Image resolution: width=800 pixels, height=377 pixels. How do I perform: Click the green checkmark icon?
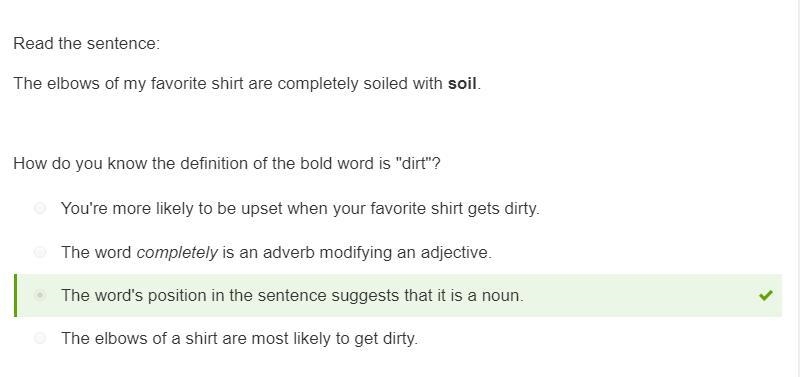pyautogui.click(x=765, y=295)
